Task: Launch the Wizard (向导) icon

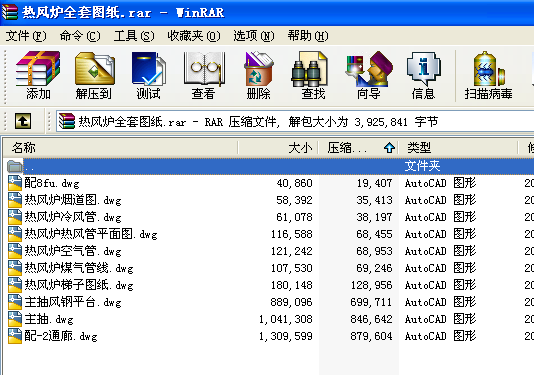Action: coord(369,69)
